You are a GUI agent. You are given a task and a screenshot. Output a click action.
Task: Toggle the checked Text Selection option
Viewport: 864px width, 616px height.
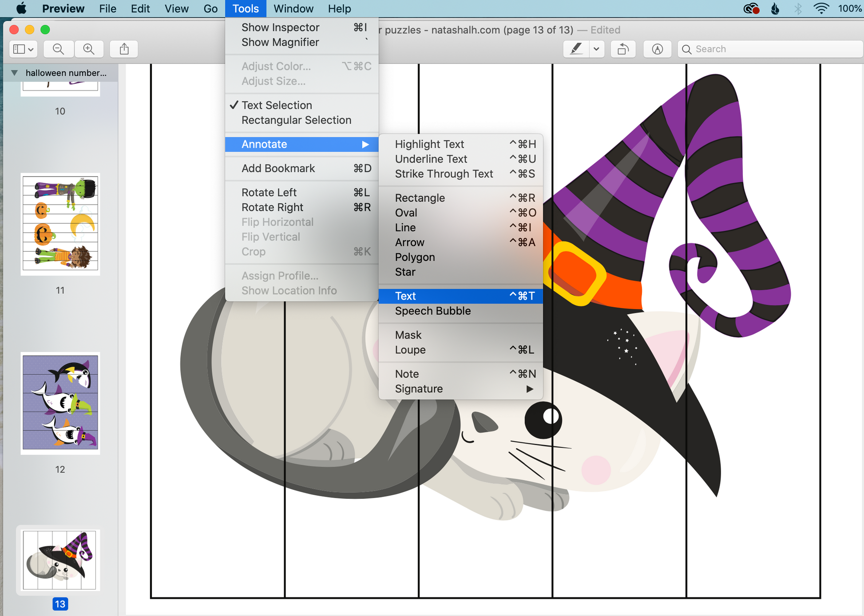point(277,105)
